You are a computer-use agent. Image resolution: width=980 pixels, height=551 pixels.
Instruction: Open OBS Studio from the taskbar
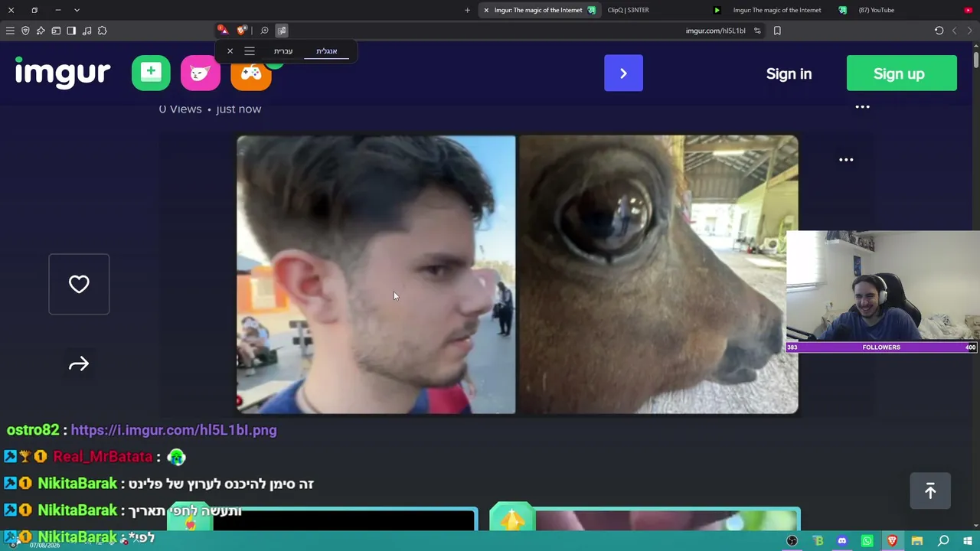(792, 541)
